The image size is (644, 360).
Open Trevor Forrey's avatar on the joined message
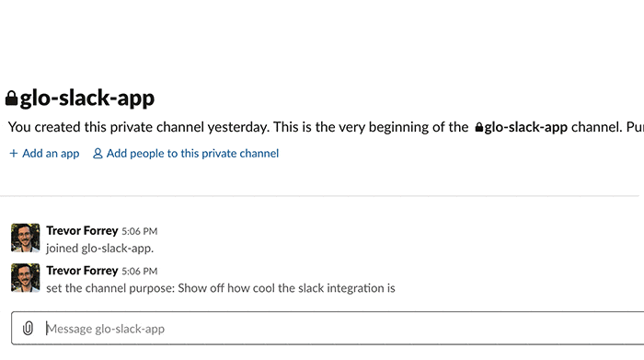pyautogui.click(x=26, y=238)
